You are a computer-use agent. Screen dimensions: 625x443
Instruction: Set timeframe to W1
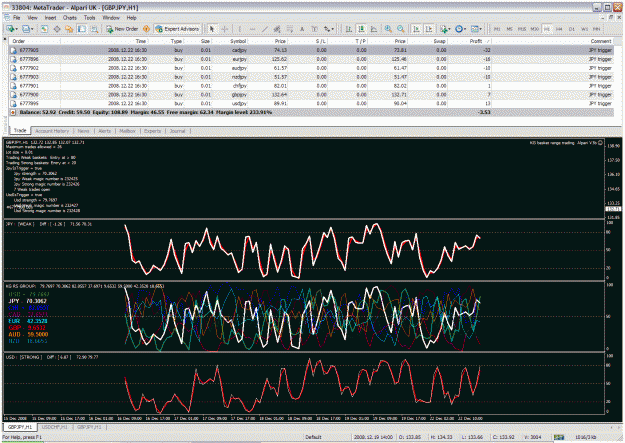click(584, 29)
